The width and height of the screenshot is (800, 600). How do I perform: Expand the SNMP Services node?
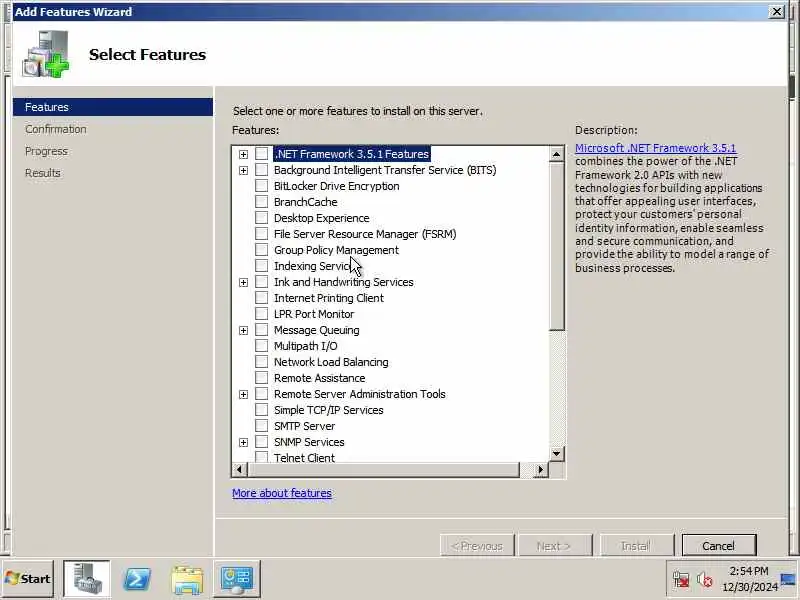(x=243, y=442)
